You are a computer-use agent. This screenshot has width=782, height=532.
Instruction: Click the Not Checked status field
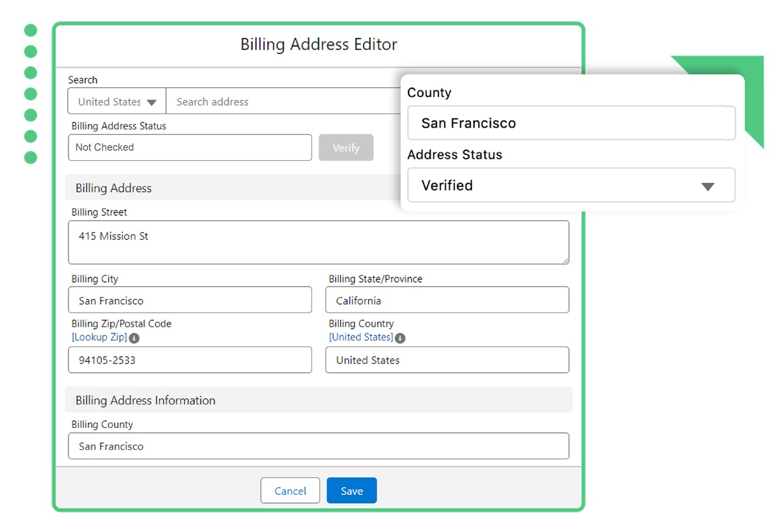coord(190,147)
